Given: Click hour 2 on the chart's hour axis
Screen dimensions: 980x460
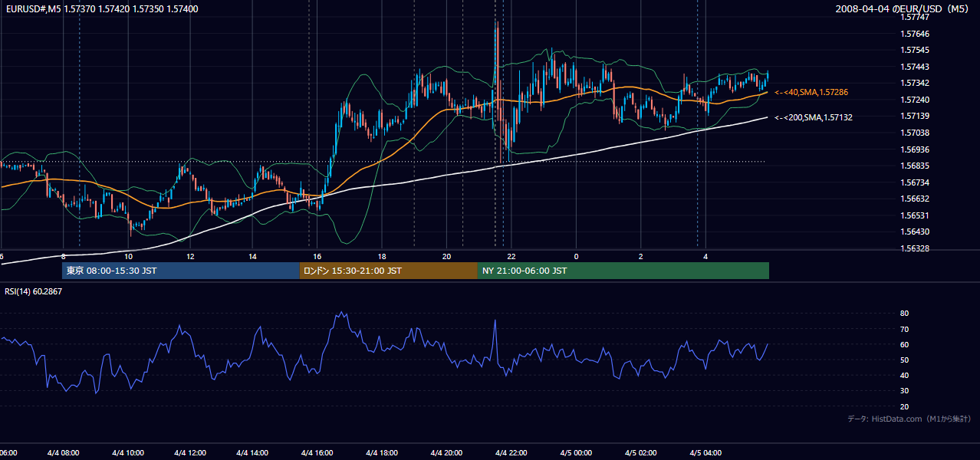Looking at the screenshot, I should point(640,256).
